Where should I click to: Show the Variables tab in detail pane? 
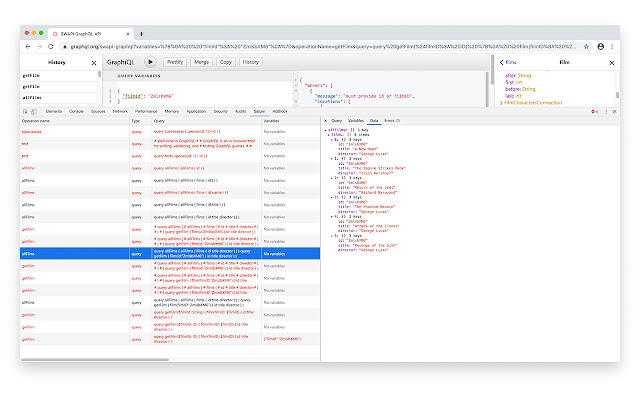(x=356, y=121)
